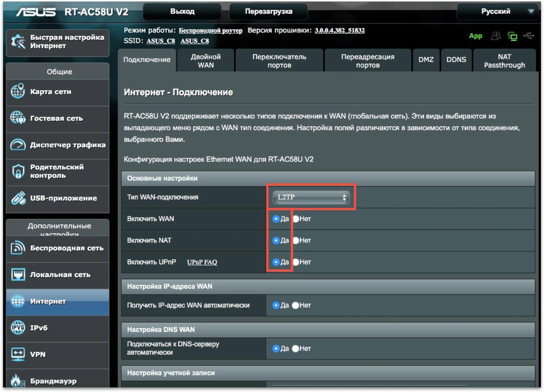Click the Перезагрузка reboot button
Screen dimensions: 544x392
pos(268,11)
